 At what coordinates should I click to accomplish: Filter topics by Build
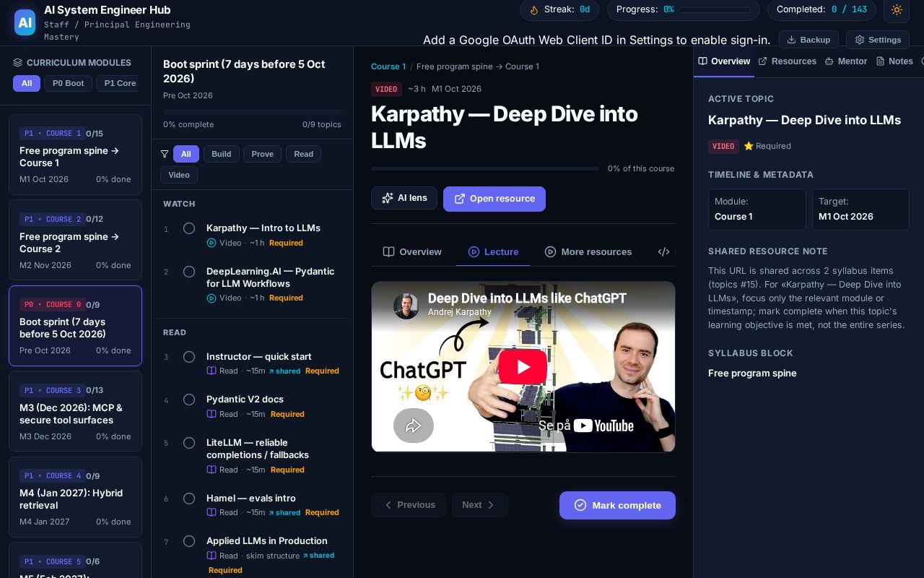222,154
